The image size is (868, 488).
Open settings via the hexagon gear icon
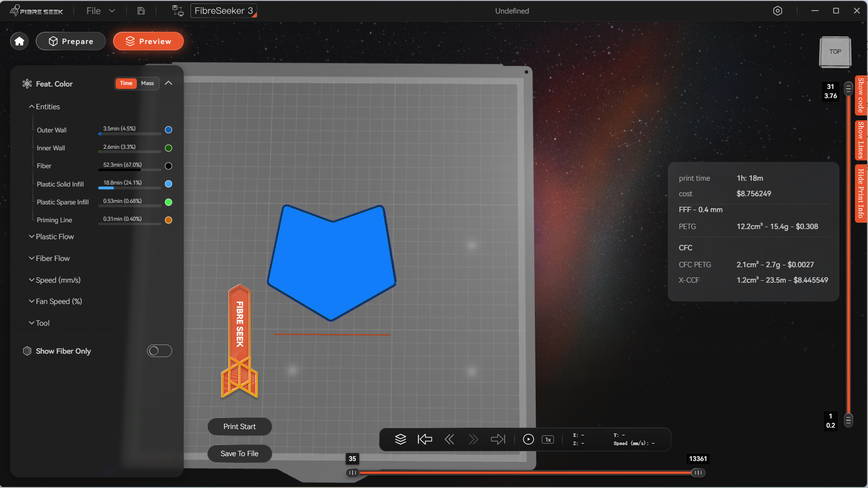point(778,11)
